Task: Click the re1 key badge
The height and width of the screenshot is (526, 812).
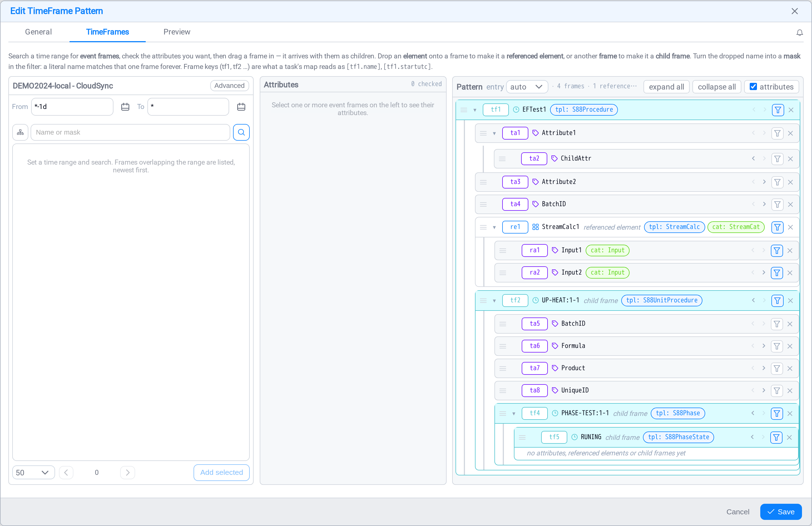Action: (x=515, y=227)
